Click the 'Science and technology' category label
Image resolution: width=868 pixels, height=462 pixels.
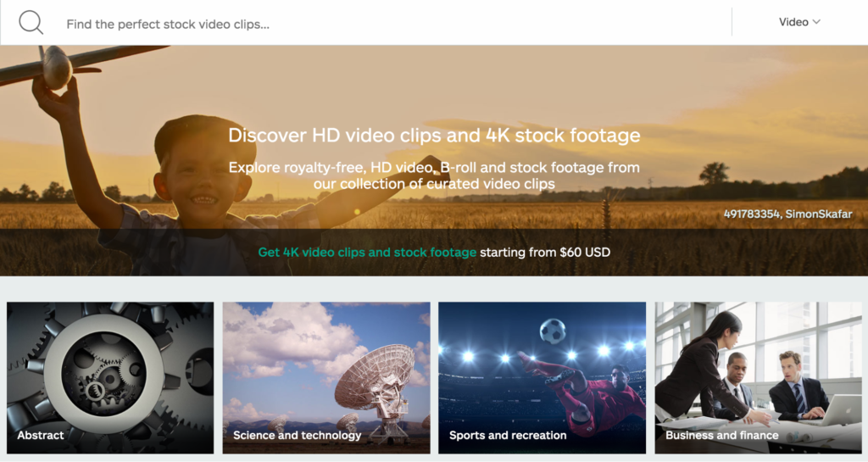298,435
